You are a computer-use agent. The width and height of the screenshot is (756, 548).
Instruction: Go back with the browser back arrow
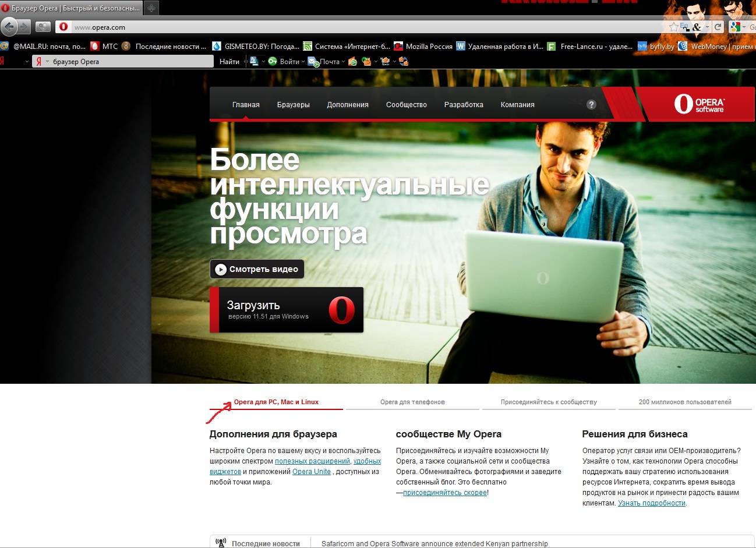pyautogui.click(x=9, y=27)
